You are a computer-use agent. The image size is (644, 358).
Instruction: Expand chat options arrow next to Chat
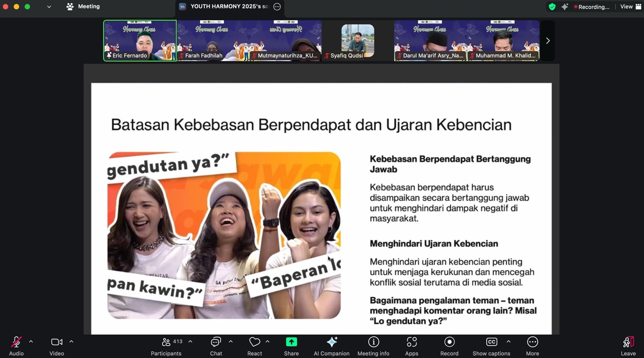231,342
